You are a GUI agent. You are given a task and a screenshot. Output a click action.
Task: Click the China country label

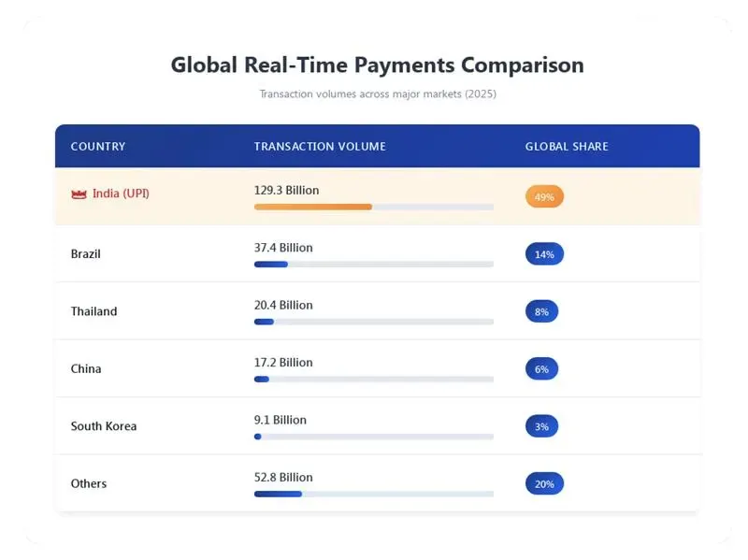[86, 369]
